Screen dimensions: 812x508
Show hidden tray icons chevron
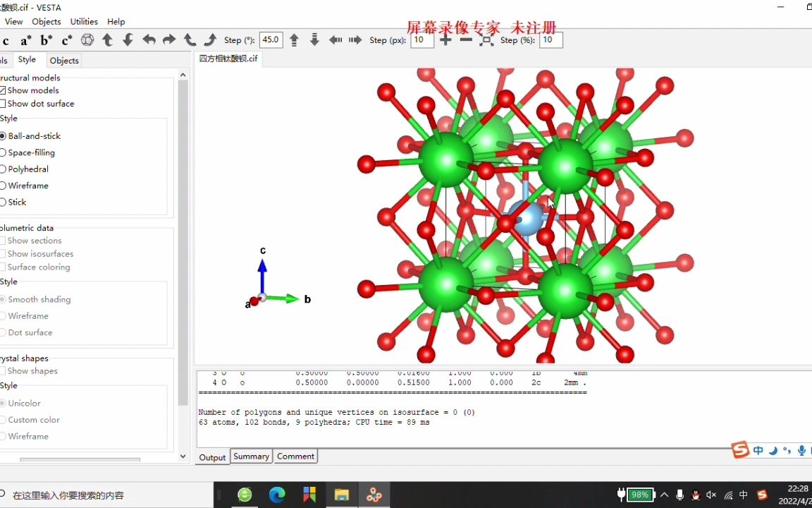tap(665, 495)
